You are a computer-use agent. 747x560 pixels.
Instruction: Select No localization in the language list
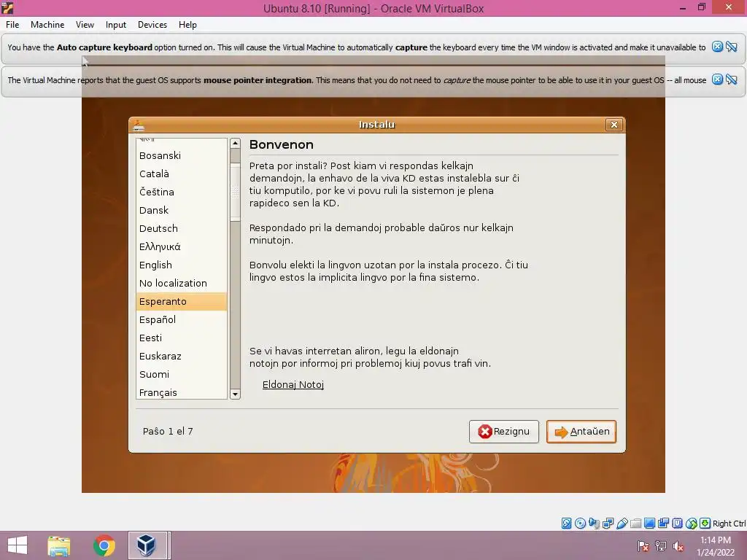(182, 284)
